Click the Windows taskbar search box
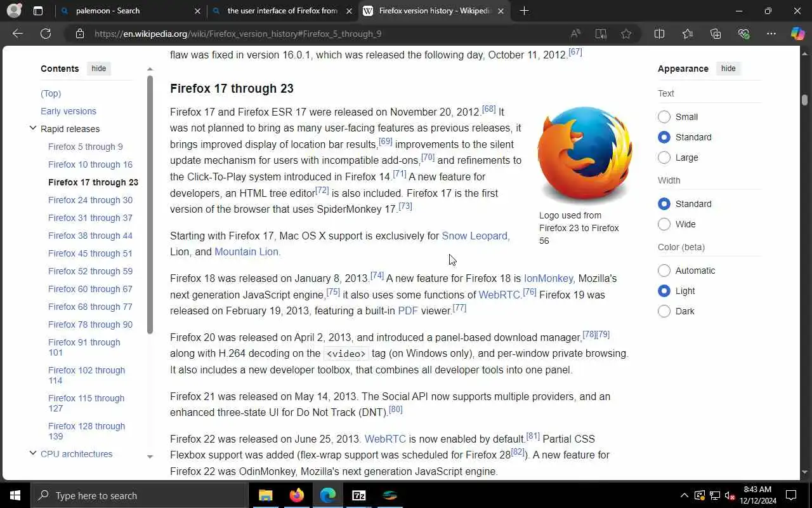Screen dimensions: 812x508 tap(139, 495)
